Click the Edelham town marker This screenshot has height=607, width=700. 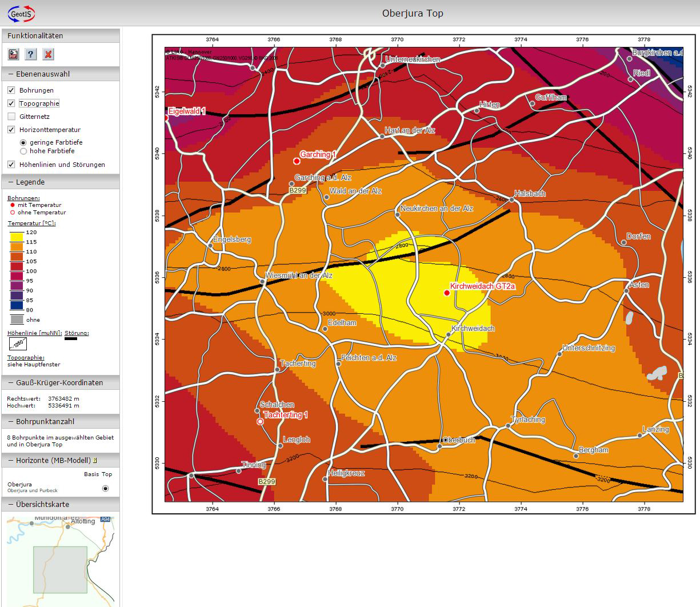[325, 329]
